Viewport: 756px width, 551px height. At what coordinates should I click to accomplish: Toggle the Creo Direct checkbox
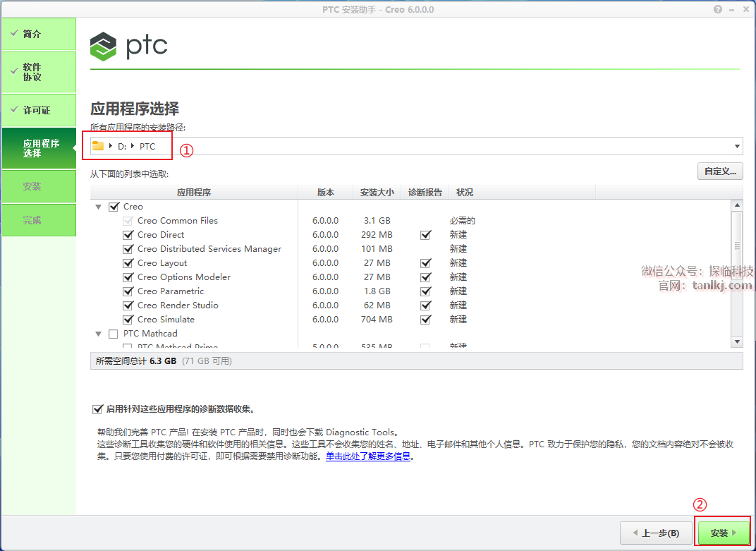(128, 235)
